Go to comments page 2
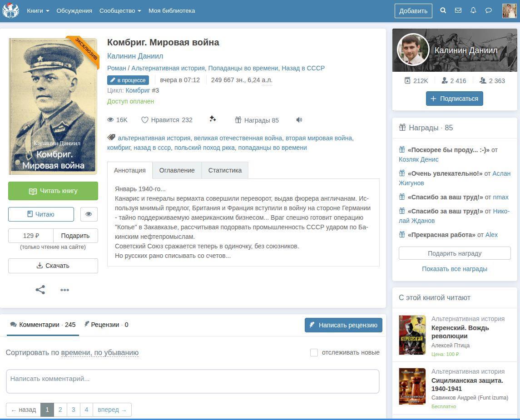The width and height of the screenshot is (520, 420). click(x=60, y=410)
